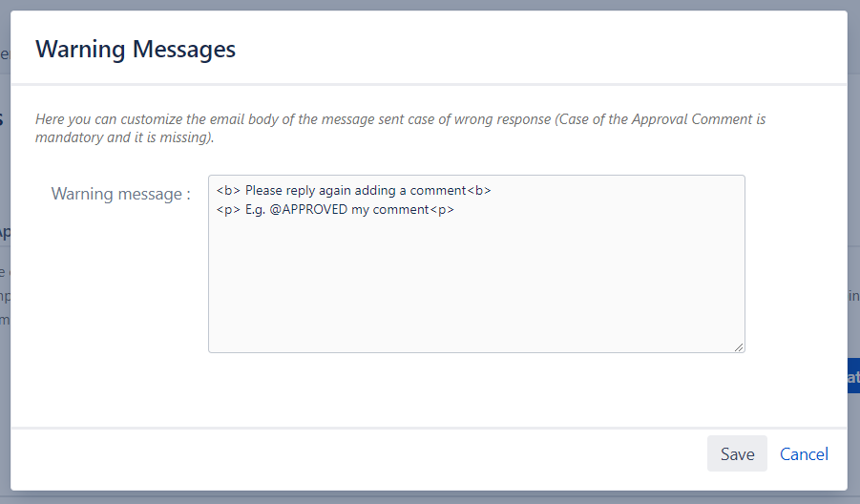Viewport: 860px width, 504px height.
Task: Click the partially hidden blue button behind dialog
Action: point(853,376)
